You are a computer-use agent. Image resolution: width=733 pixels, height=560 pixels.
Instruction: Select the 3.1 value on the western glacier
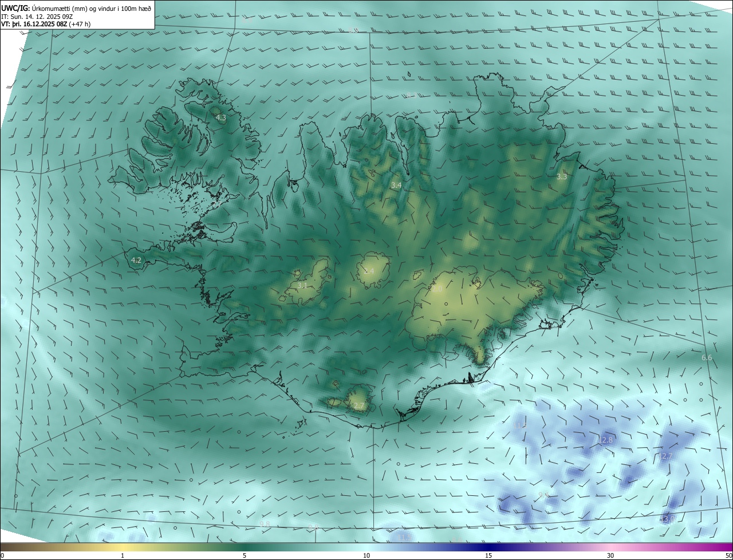coord(302,285)
